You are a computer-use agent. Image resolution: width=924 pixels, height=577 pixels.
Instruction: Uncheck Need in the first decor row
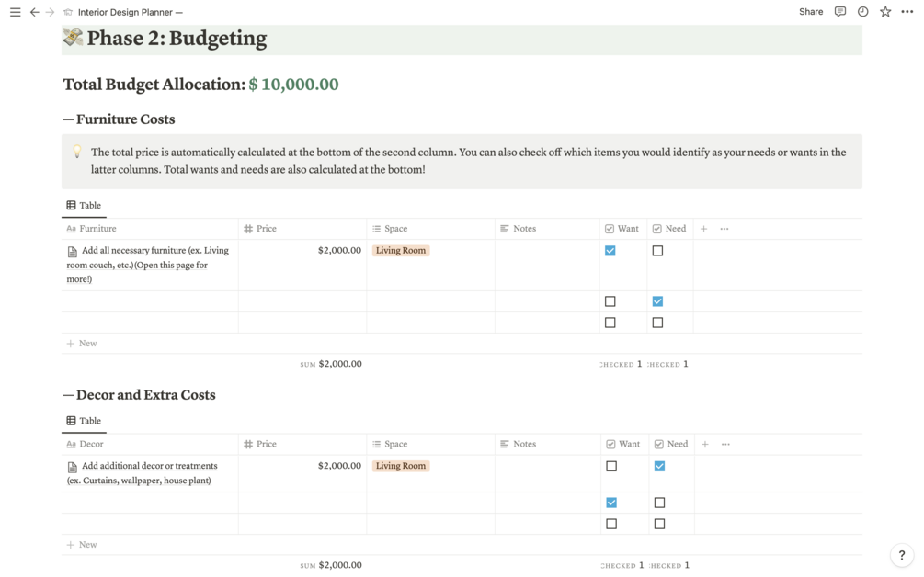[x=659, y=466]
